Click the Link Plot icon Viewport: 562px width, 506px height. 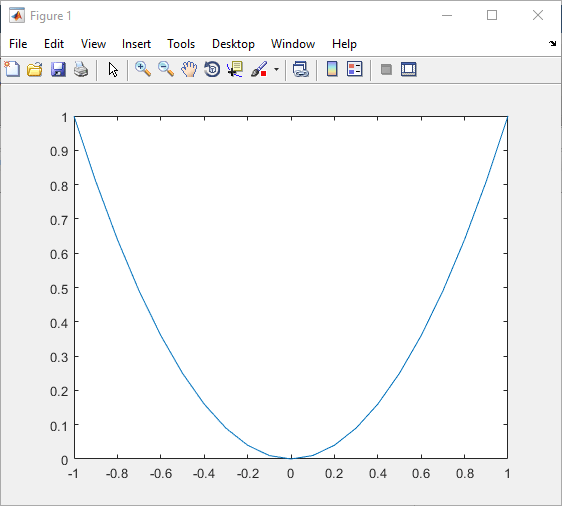click(x=301, y=69)
